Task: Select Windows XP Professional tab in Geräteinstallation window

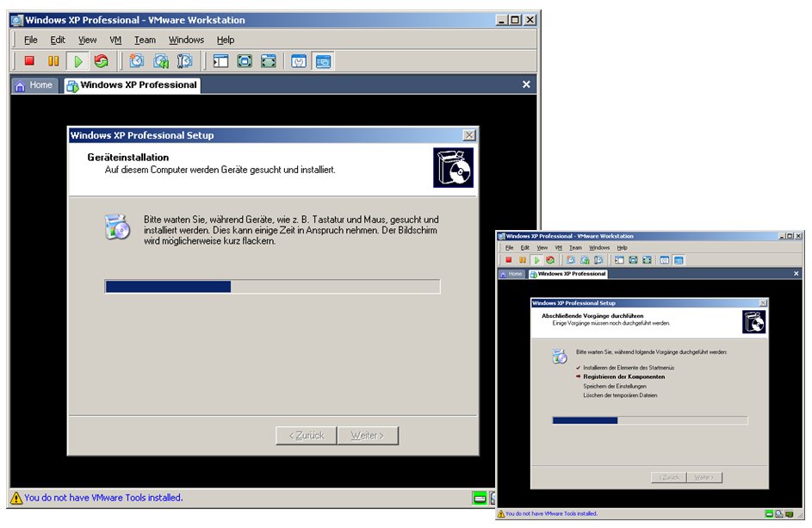Action: [x=133, y=85]
